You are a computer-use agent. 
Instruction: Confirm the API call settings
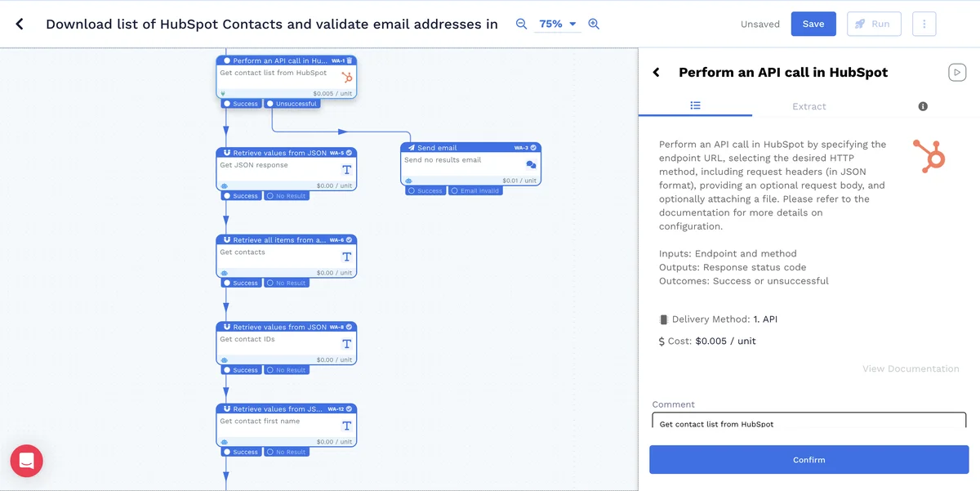click(x=809, y=460)
